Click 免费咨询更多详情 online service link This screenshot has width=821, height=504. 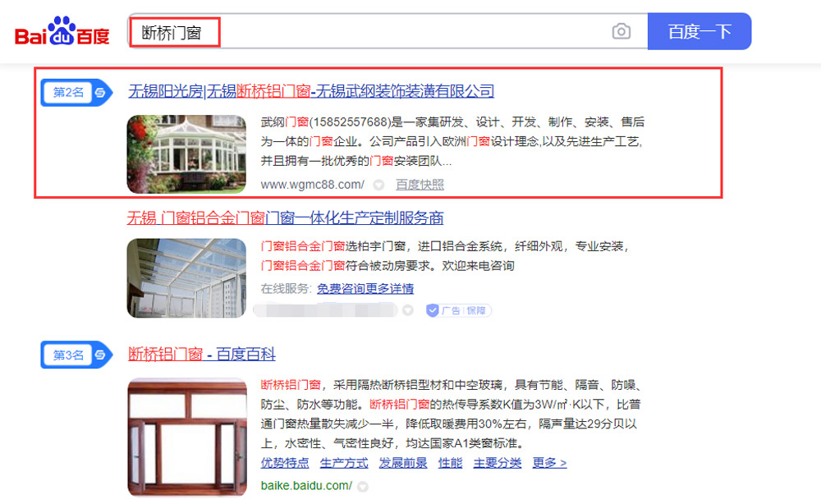tap(365, 288)
